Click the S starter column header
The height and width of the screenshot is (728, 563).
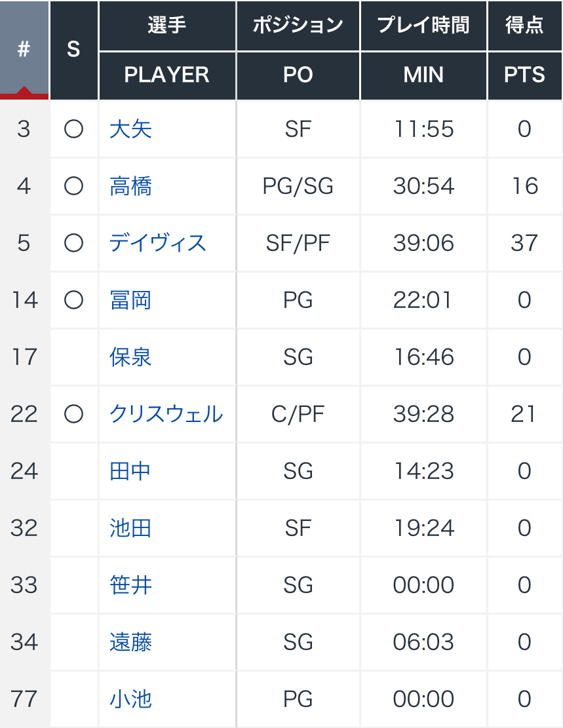(73, 50)
